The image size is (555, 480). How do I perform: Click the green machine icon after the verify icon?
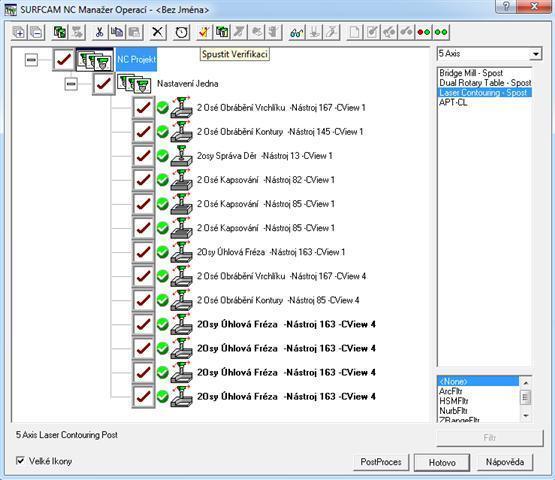coord(222,32)
